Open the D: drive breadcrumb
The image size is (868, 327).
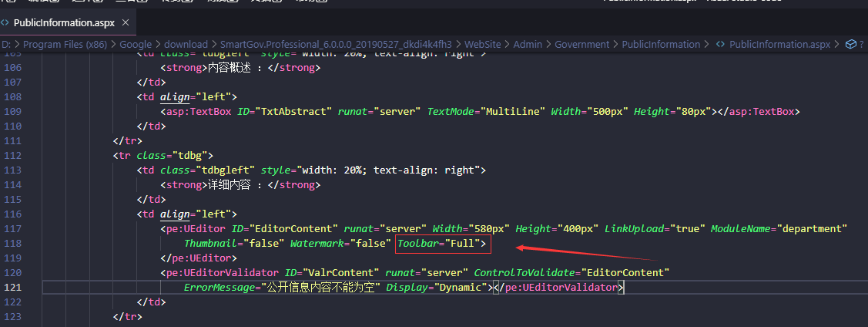tap(5, 45)
